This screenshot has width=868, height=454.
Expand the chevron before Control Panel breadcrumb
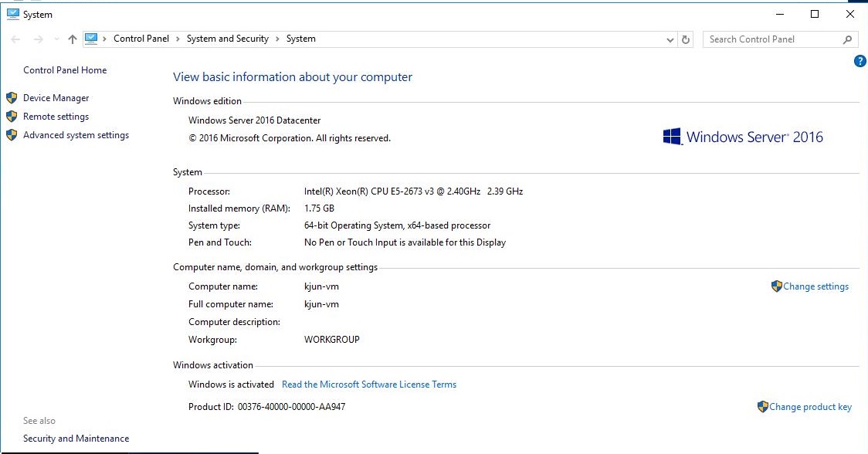(104, 39)
